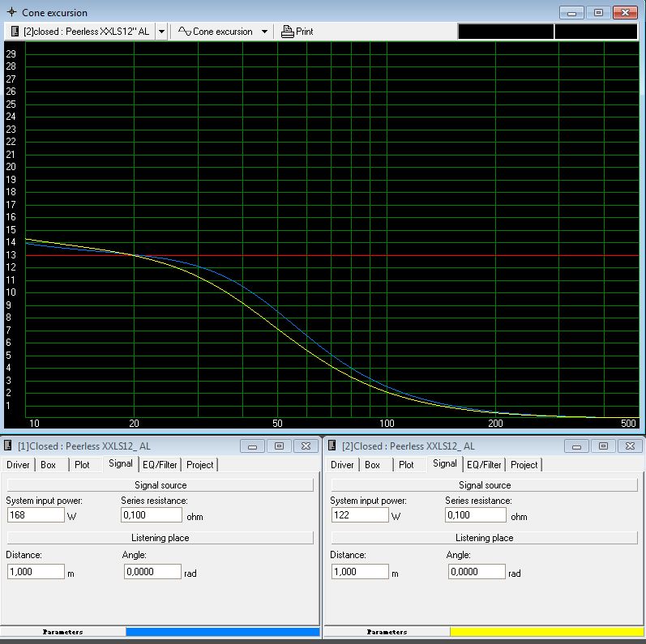Click the System input power field showing 168
Screen dimensions: 646x644
coord(36,515)
